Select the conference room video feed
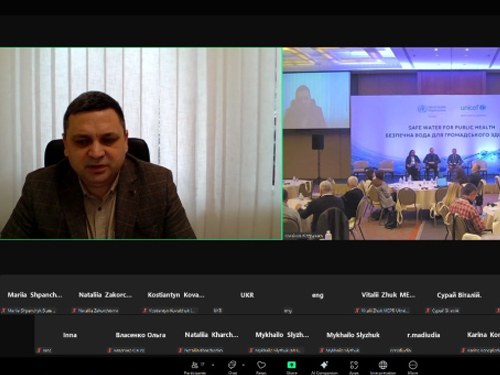 pyautogui.click(x=392, y=143)
